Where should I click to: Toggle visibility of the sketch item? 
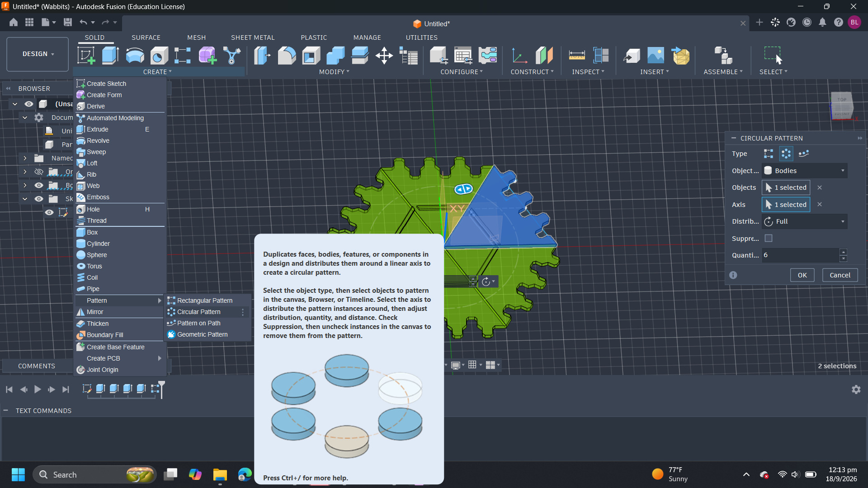(x=49, y=212)
